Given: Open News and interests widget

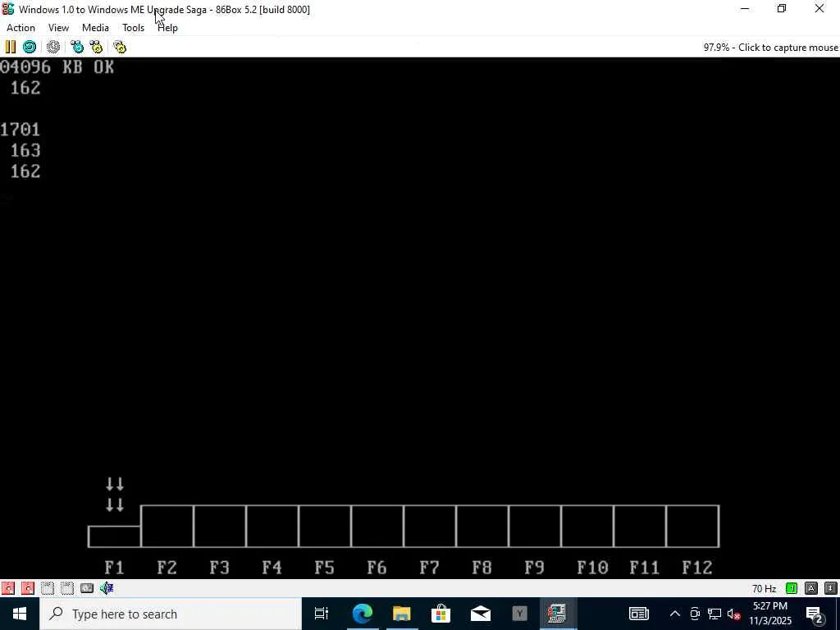Looking at the screenshot, I should pos(638,614).
